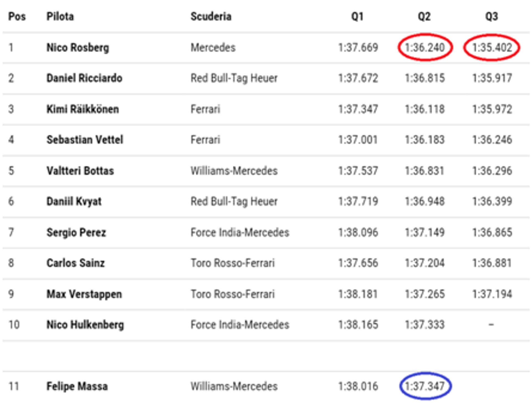532x403 pixels.
Task: Click the Pos column header
Action: 17,16
